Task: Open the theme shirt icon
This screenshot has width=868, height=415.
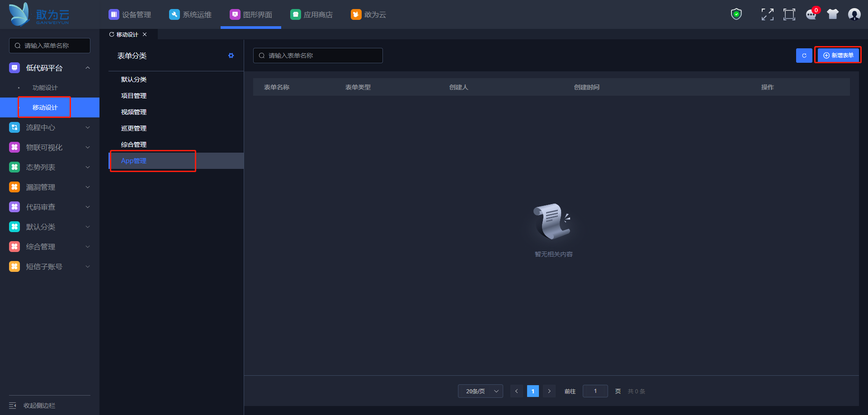Action: click(x=833, y=14)
